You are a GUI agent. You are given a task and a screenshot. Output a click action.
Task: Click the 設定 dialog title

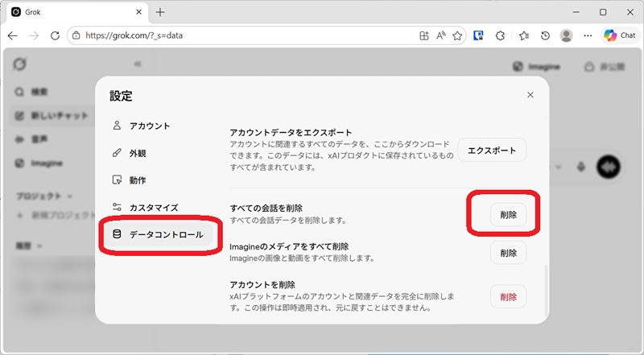122,96
